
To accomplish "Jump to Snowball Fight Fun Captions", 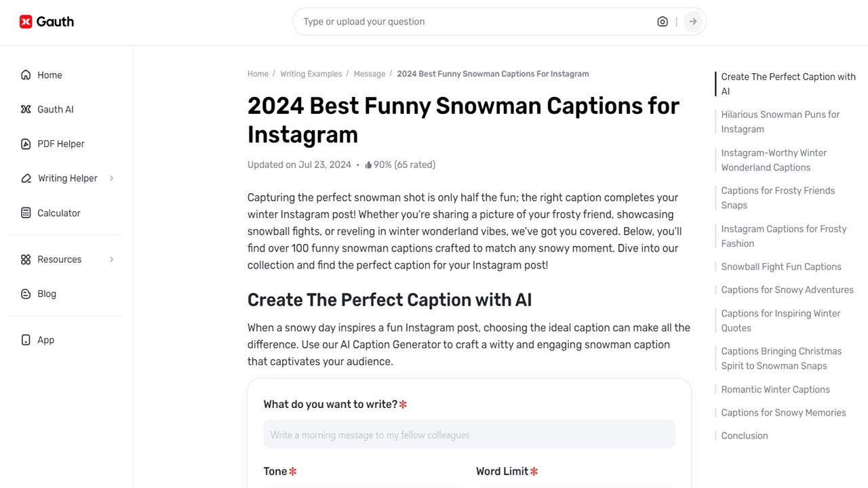I will (781, 266).
